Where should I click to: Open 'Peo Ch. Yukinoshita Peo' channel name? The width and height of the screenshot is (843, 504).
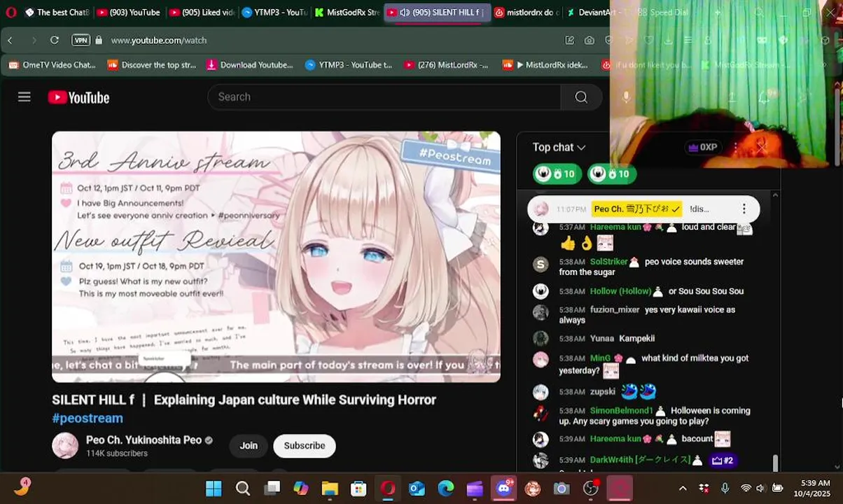coord(144,440)
